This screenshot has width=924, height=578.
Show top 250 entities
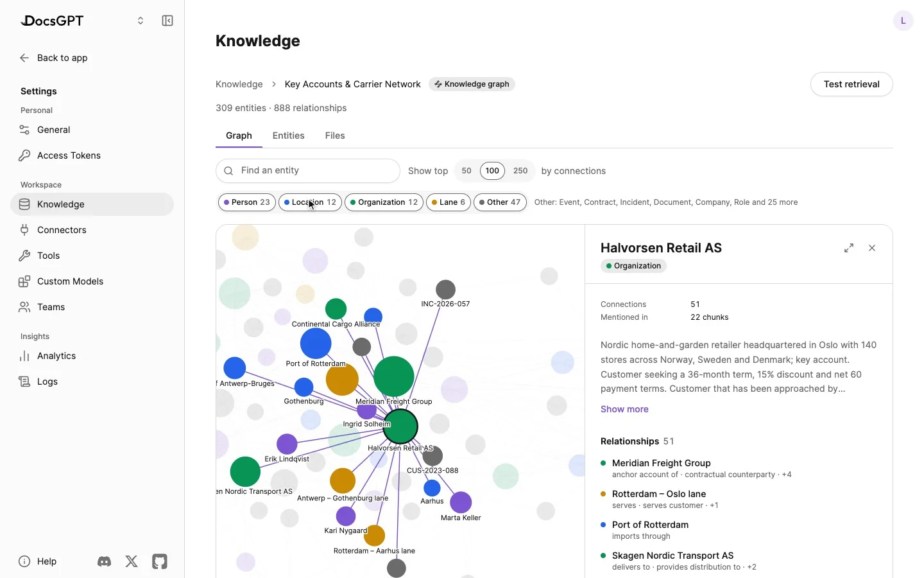[520, 171]
